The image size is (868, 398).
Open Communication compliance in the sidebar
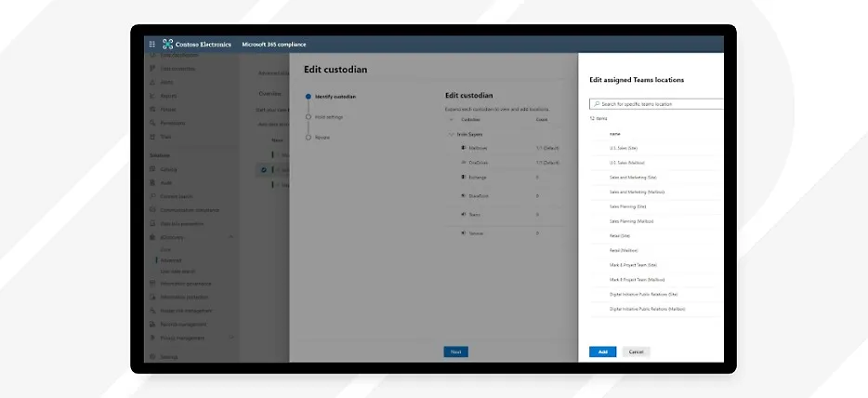click(x=190, y=210)
